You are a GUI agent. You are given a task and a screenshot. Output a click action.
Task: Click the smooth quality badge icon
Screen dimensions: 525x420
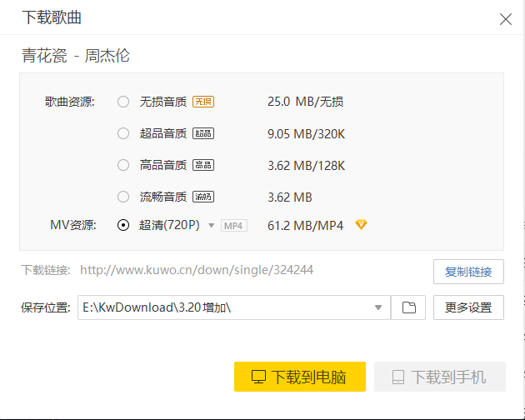[203, 197]
